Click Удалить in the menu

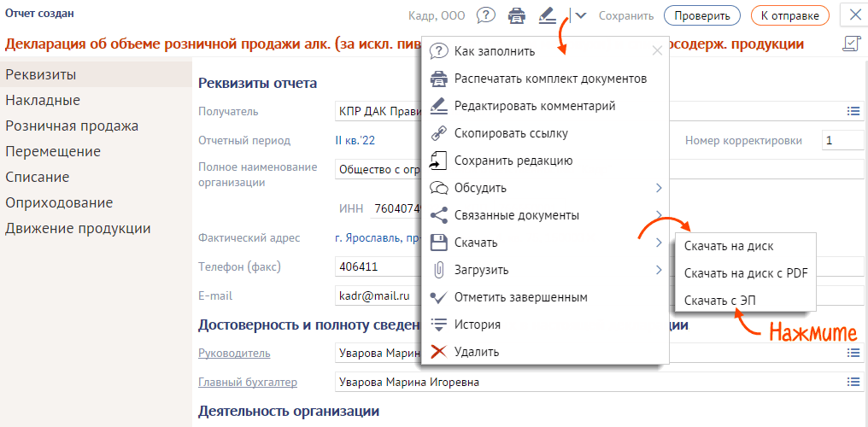pos(476,352)
